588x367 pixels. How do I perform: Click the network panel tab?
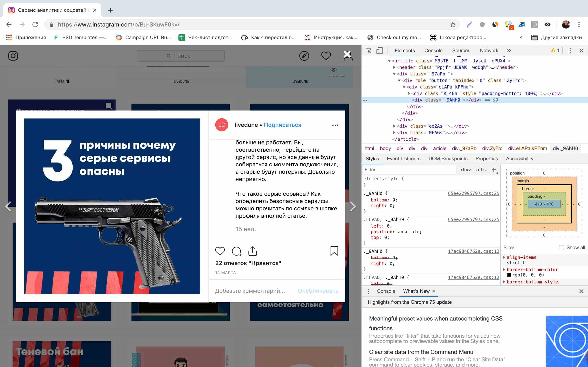click(x=489, y=50)
